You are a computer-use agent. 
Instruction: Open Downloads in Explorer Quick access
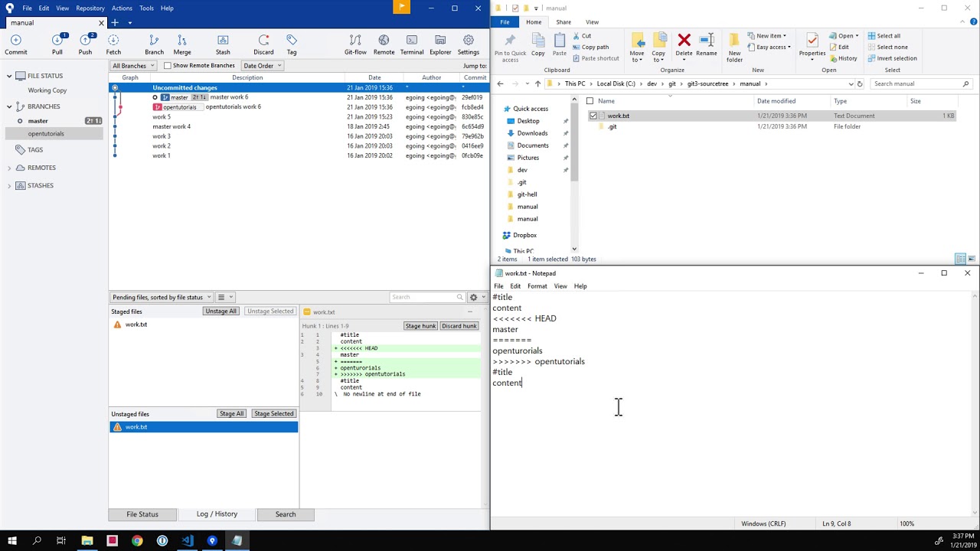tap(532, 133)
